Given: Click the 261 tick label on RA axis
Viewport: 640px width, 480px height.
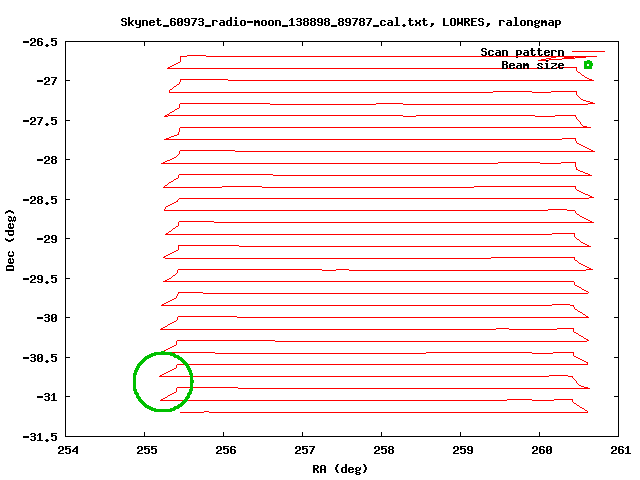Looking at the screenshot, I should (x=620, y=450).
